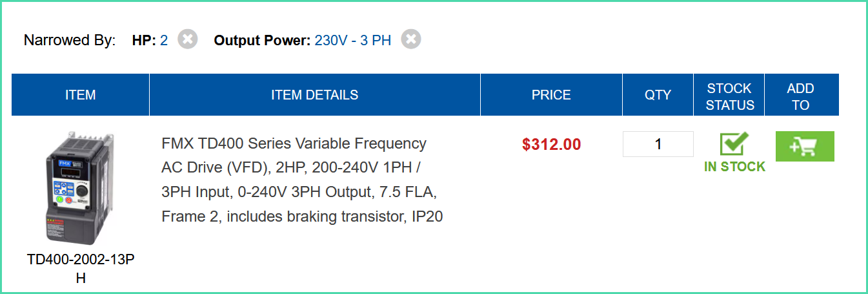Screen dimensions: 868x294
Task: Click the Output Power filter label
Action: point(262,40)
